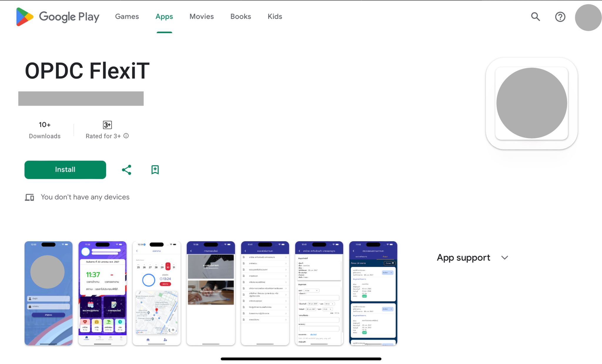Click the 3+ content rating badge
The image size is (602, 364).
click(x=107, y=125)
